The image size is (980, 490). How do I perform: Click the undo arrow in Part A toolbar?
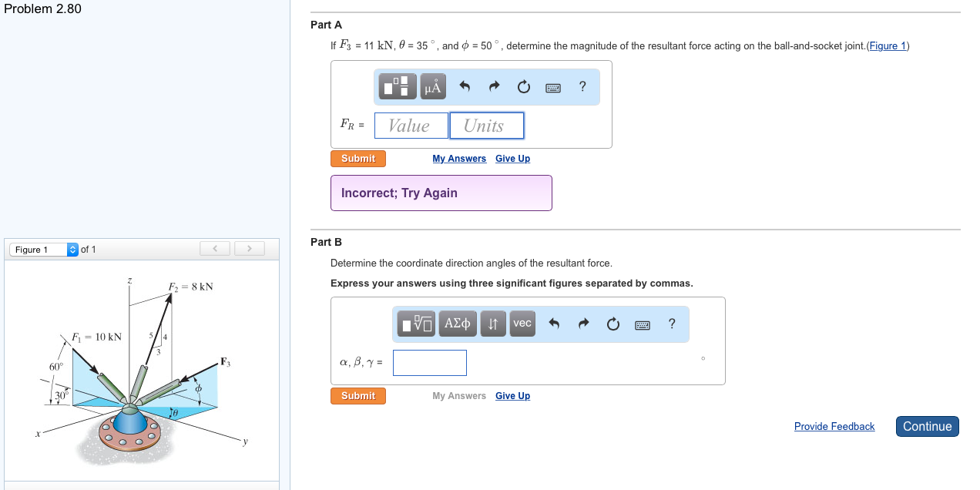pos(465,86)
